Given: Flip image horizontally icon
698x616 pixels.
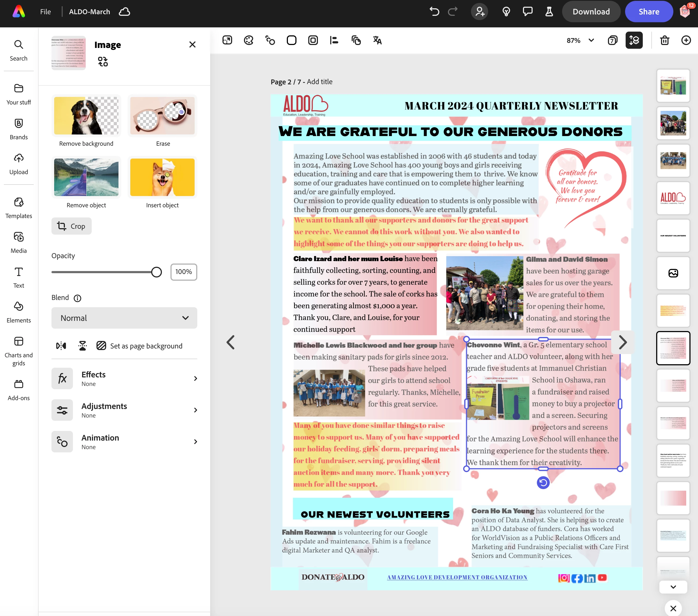Looking at the screenshot, I should coord(61,346).
